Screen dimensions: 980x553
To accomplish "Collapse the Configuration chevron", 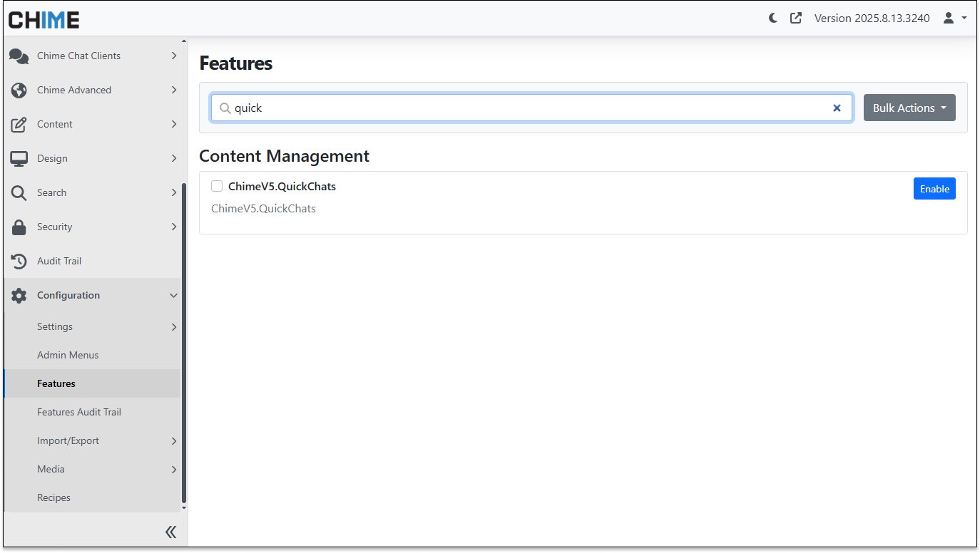I will click(x=173, y=295).
